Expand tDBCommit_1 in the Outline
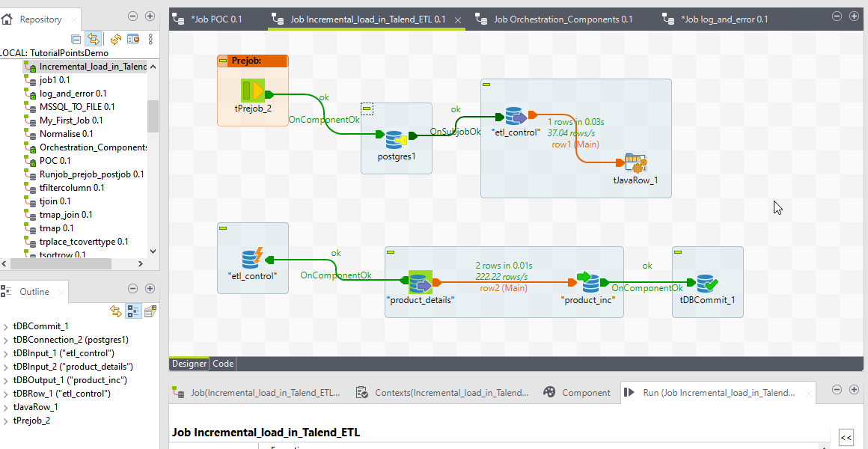 6,326
